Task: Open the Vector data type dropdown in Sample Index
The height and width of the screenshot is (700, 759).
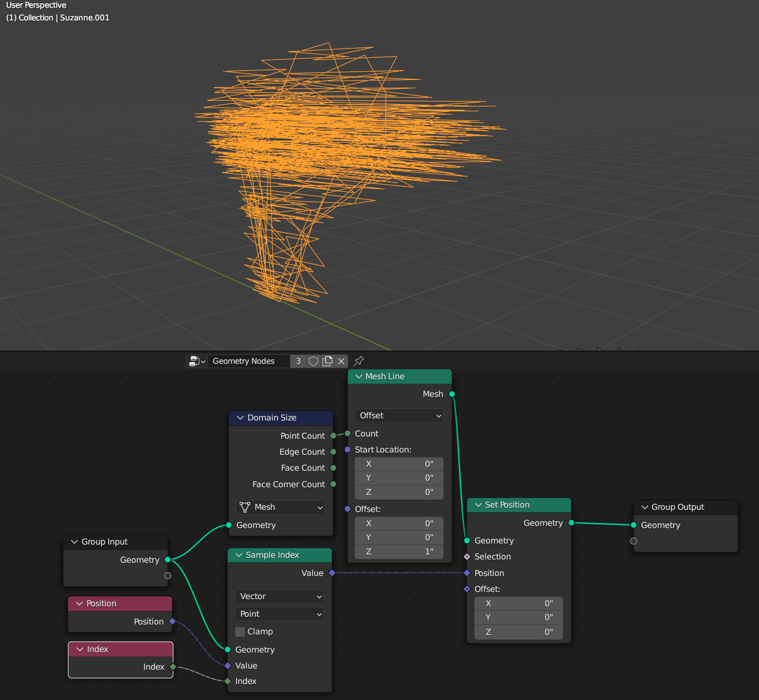Action: point(279,596)
